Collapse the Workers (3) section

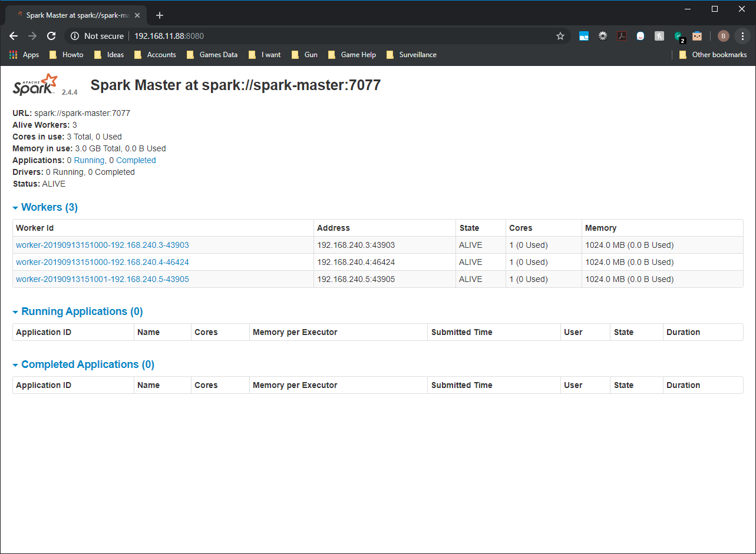45,207
